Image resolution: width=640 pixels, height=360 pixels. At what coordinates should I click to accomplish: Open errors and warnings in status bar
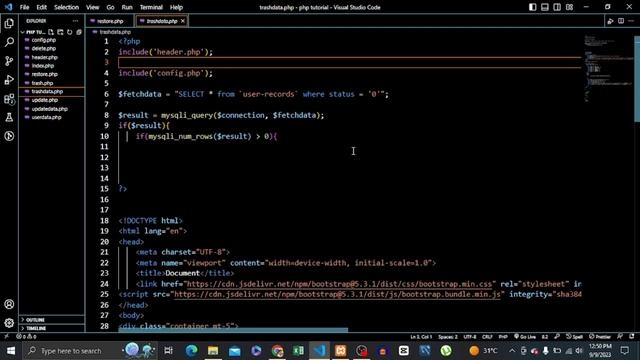pyautogui.click(x=26, y=337)
